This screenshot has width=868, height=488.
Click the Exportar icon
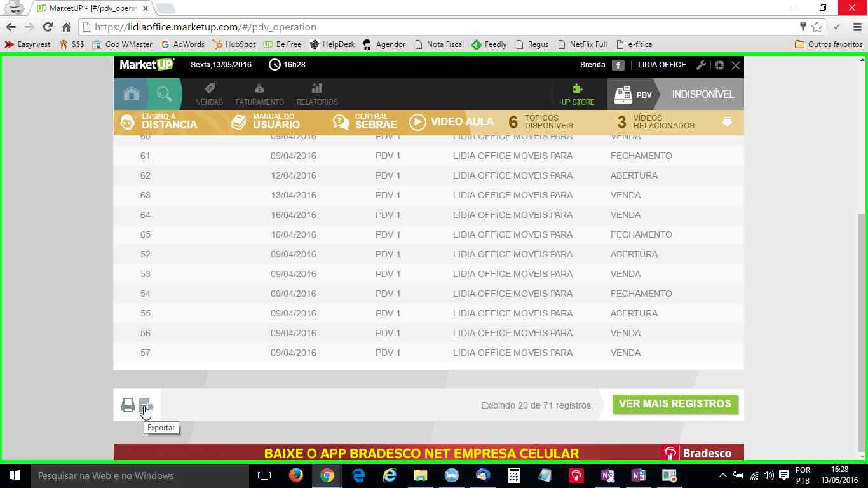click(146, 405)
